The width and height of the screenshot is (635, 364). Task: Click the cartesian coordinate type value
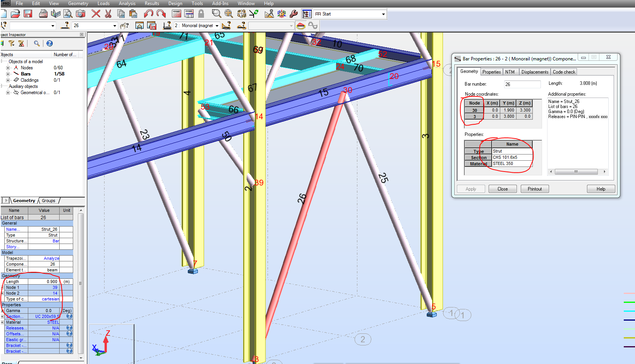pyautogui.click(x=50, y=299)
